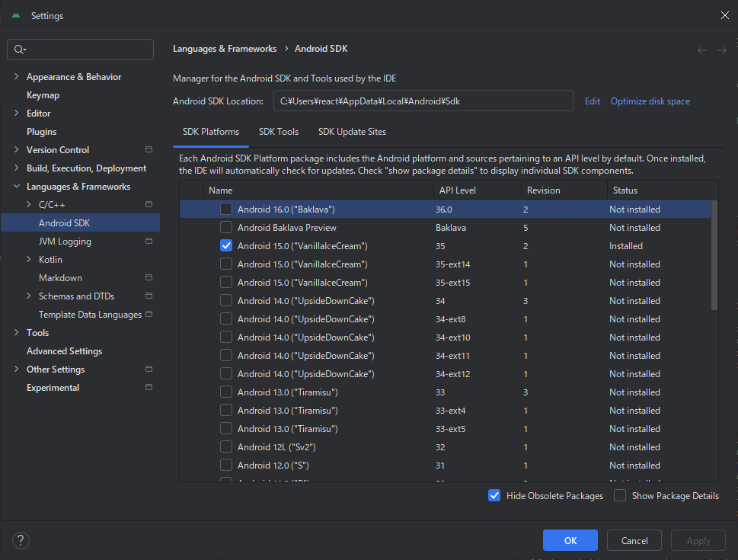Viewport: 738px width, 560px height.
Task: Open SDK Update Sites tab
Action: tap(352, 132)
